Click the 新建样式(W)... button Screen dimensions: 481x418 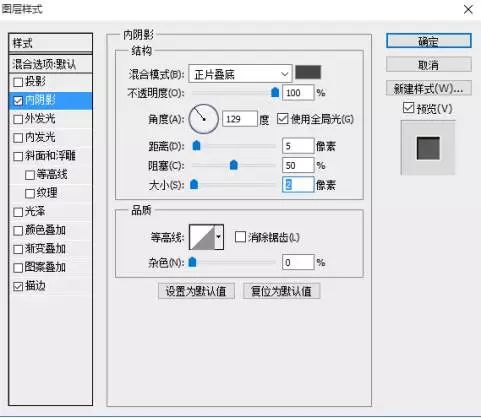tap(428, 88)
